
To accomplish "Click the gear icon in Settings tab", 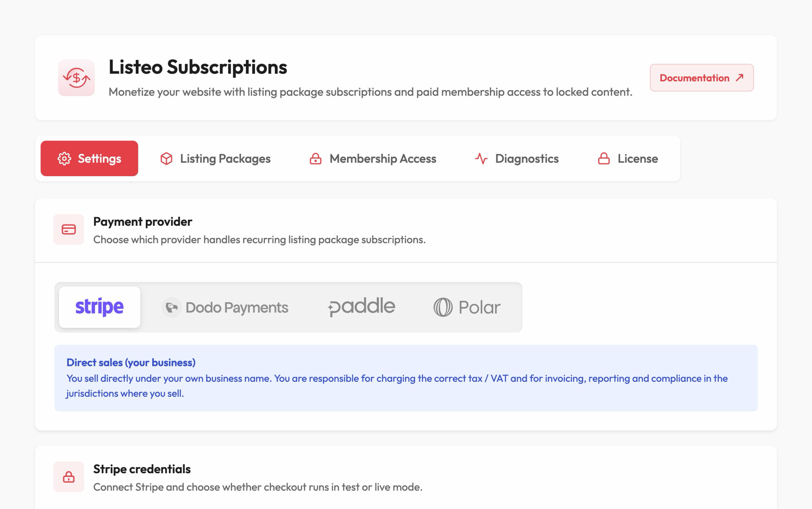I will tap(64, 159).
